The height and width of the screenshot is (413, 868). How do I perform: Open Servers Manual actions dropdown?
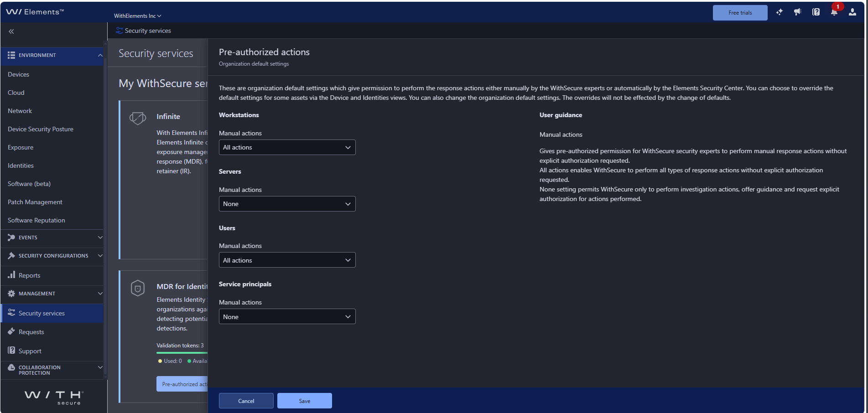(287, 204)
